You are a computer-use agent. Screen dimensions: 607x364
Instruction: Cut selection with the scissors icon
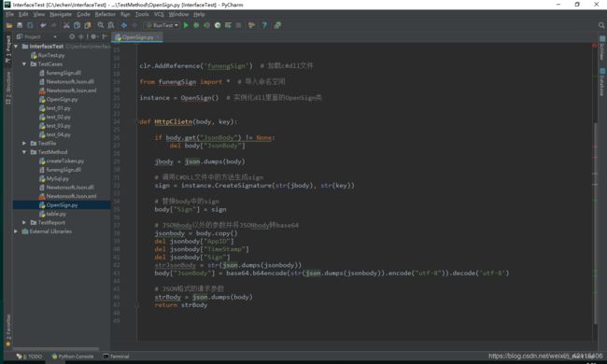point(66,25)
